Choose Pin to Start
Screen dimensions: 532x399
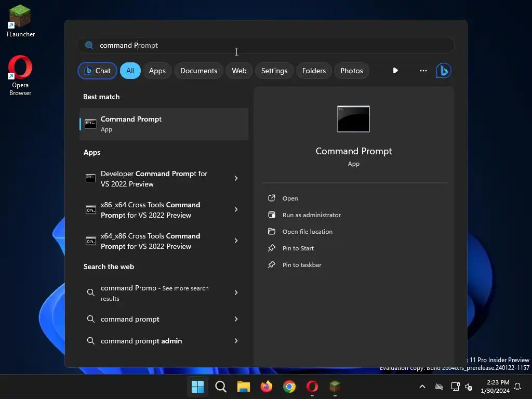pyautogui.click(x=298, y=248)
